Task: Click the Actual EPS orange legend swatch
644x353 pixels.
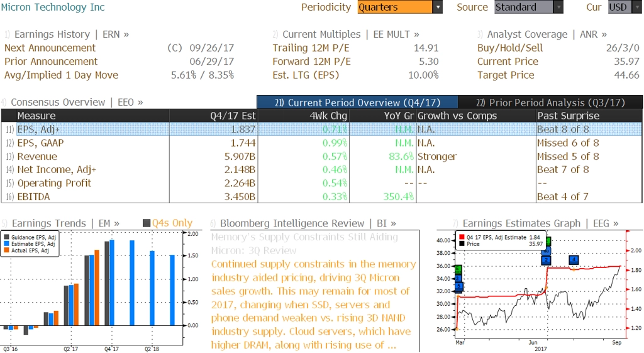Action: pyautogui.click(x=6, y=250)
